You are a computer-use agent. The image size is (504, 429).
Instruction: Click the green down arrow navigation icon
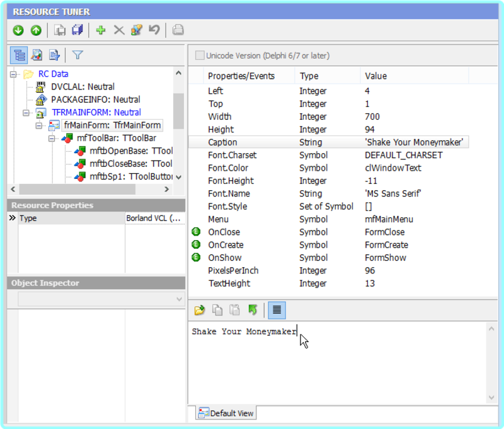18,30
